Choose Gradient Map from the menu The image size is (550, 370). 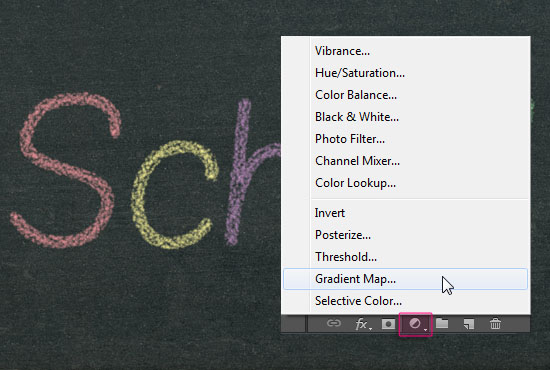click(405, 279)
